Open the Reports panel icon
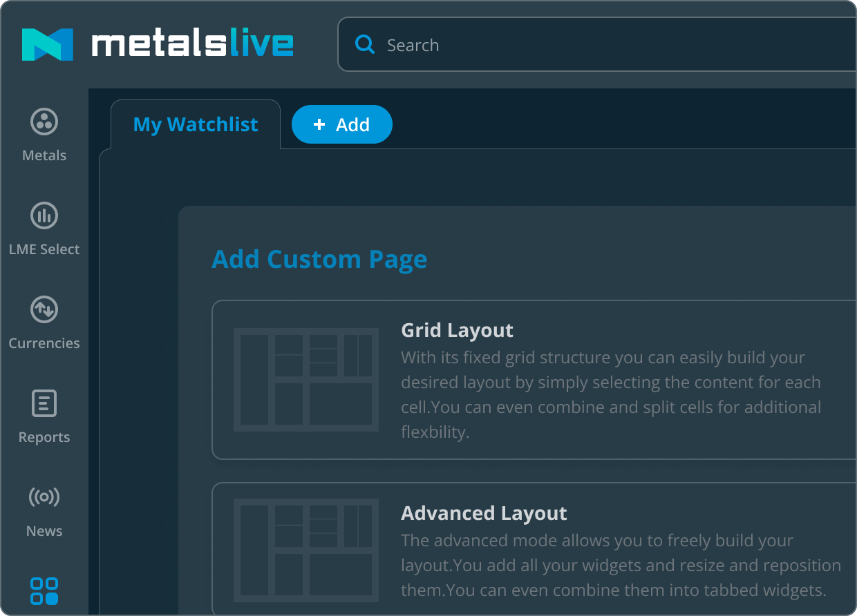Image resolution: width=857 pixels, height=616 pixels. click(x=44, y=403)
